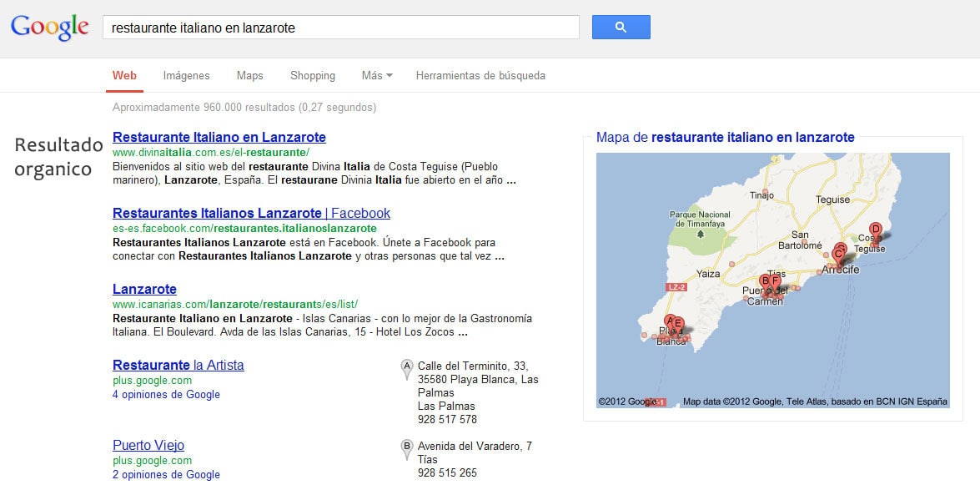
Task: Open Puerto Viejo listing
Action: [x=148, y=446]
